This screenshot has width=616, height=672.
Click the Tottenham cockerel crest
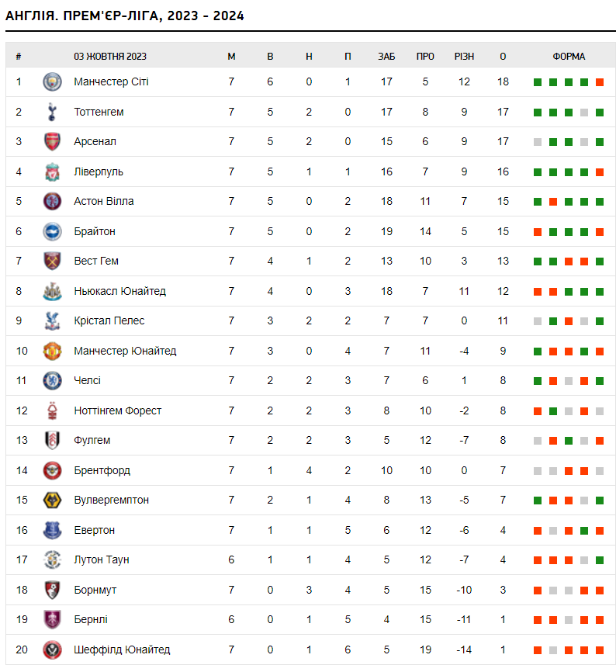pyautogui.click(x=52, y=112)
